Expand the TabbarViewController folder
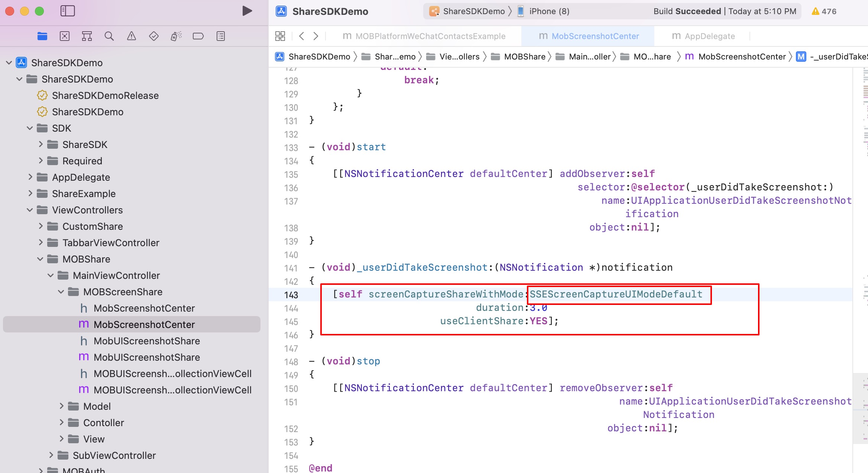868x473 pixels. coord(41,243)
